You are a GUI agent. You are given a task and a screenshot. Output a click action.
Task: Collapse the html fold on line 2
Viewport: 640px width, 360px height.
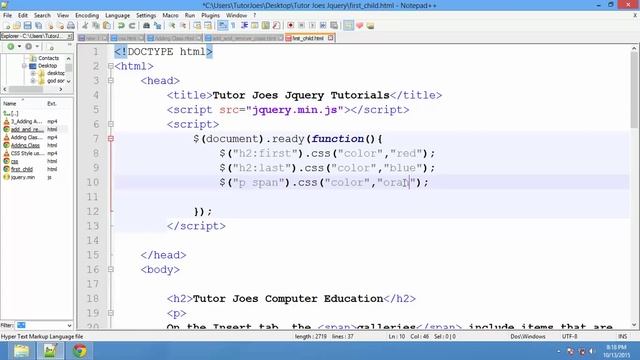(x=111, y=66)
